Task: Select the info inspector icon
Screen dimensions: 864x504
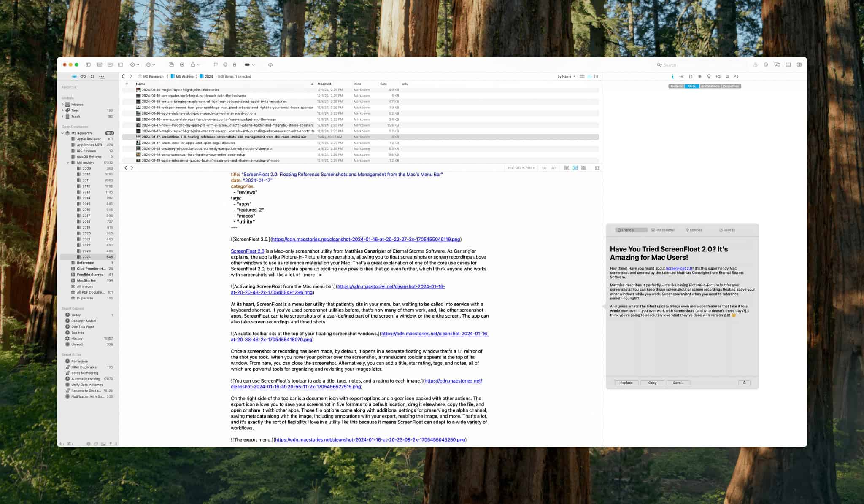Action: click(x=672, y=76)
